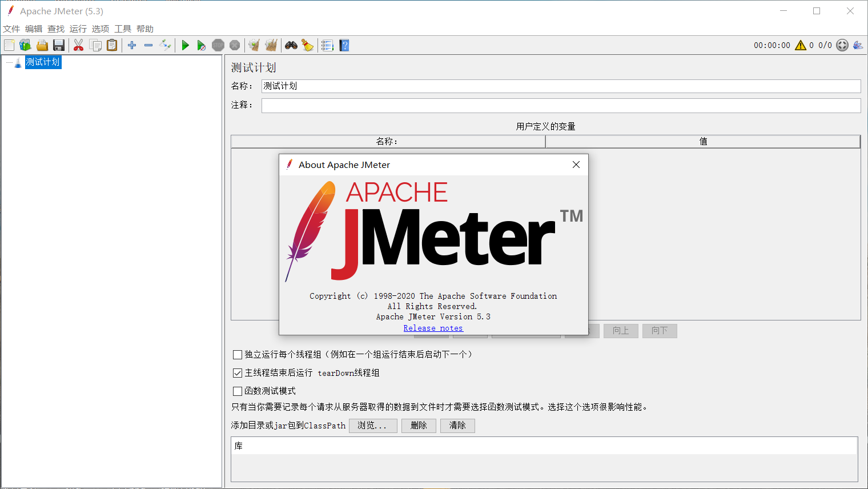This screenshot has height=489, width=868.
Task: Click the 00:00:00 elapsed timer
Action: tap(772, 45)
